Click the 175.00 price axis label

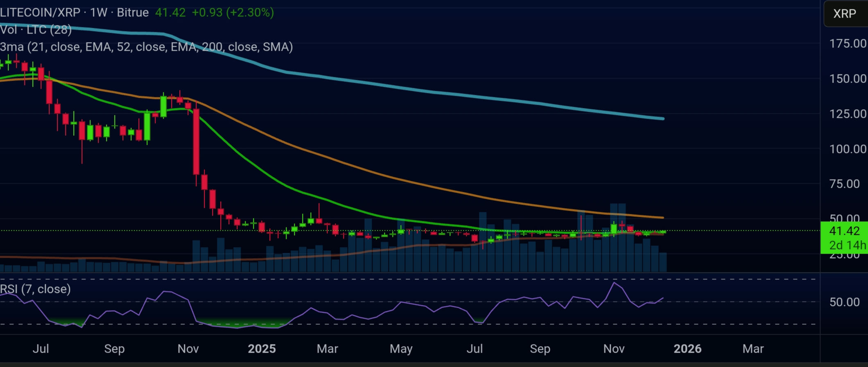[848, 43]
